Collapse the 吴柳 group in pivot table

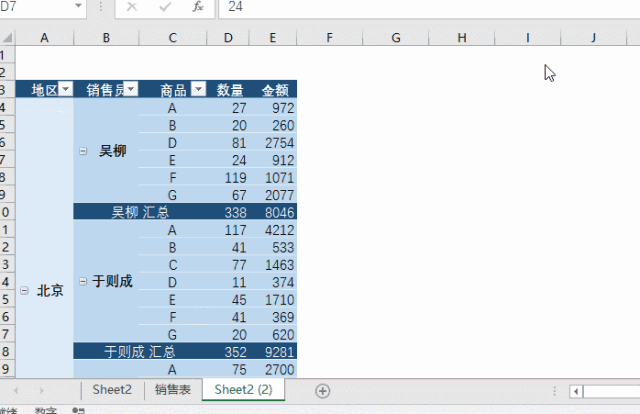click(82, 152)
